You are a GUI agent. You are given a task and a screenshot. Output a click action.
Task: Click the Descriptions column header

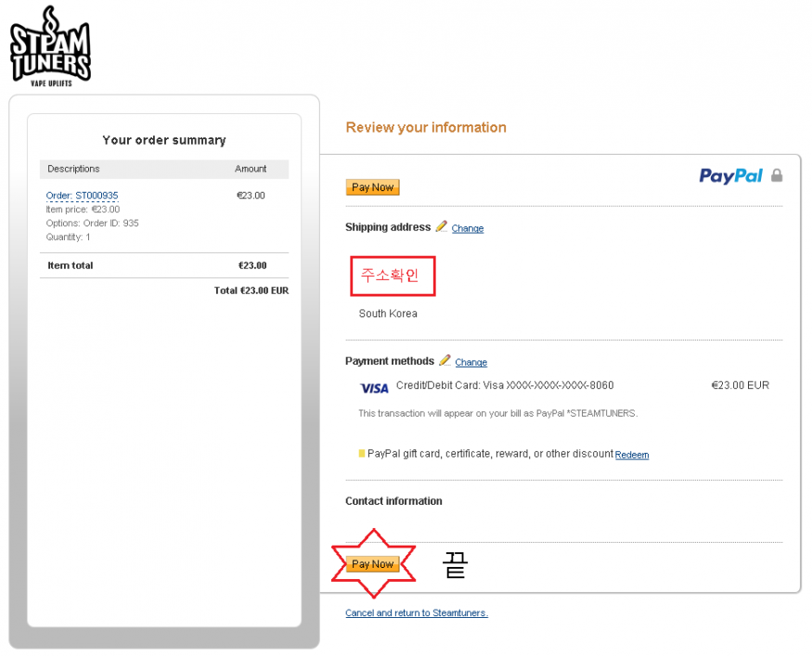[73, 169]
